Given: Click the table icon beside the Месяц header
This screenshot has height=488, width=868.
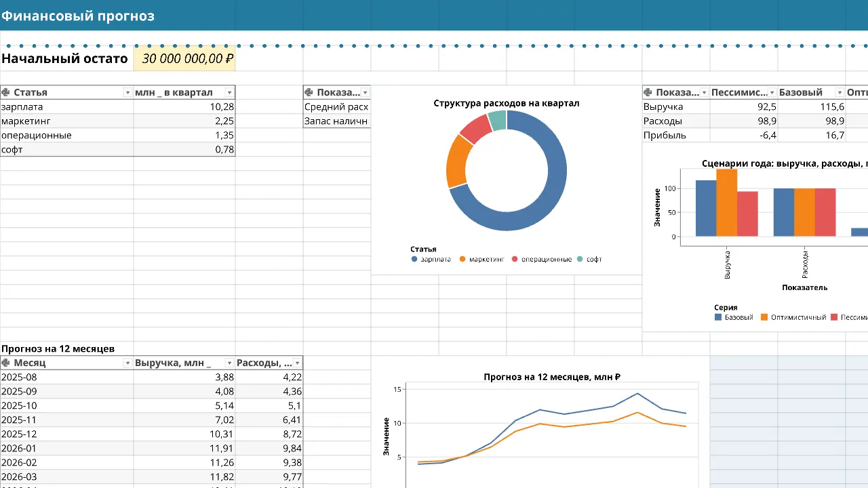Looking at the screenshot, I should (x=6, y=363).
